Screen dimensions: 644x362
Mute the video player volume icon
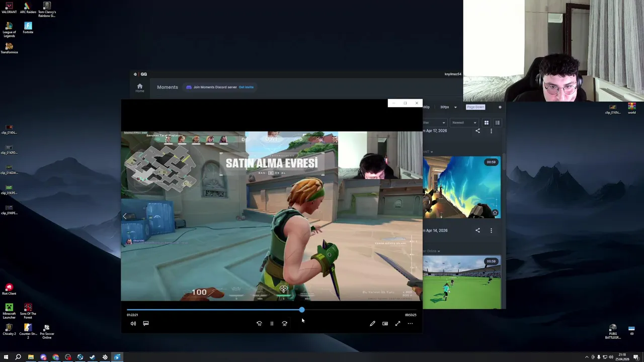click(x=133, y=323)
